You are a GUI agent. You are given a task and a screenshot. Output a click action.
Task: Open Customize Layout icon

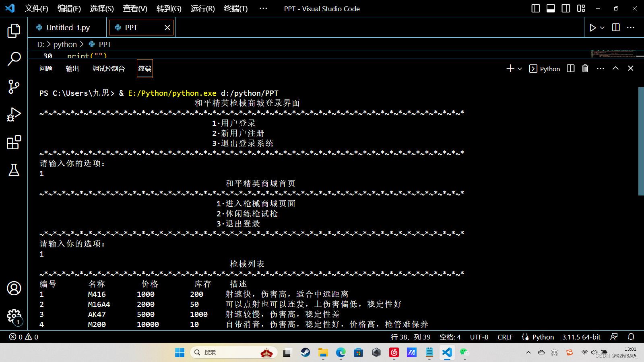pyautogui.click(x=581, y=8)
